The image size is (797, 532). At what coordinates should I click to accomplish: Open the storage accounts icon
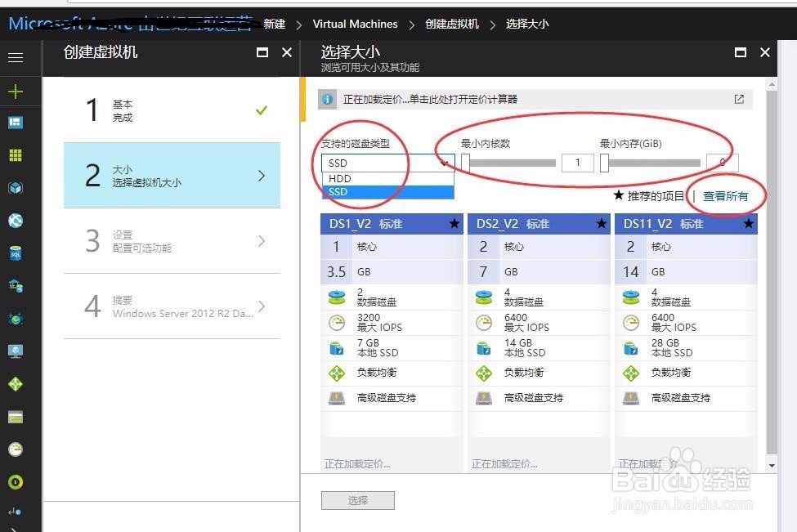click(x=16, y=417)
